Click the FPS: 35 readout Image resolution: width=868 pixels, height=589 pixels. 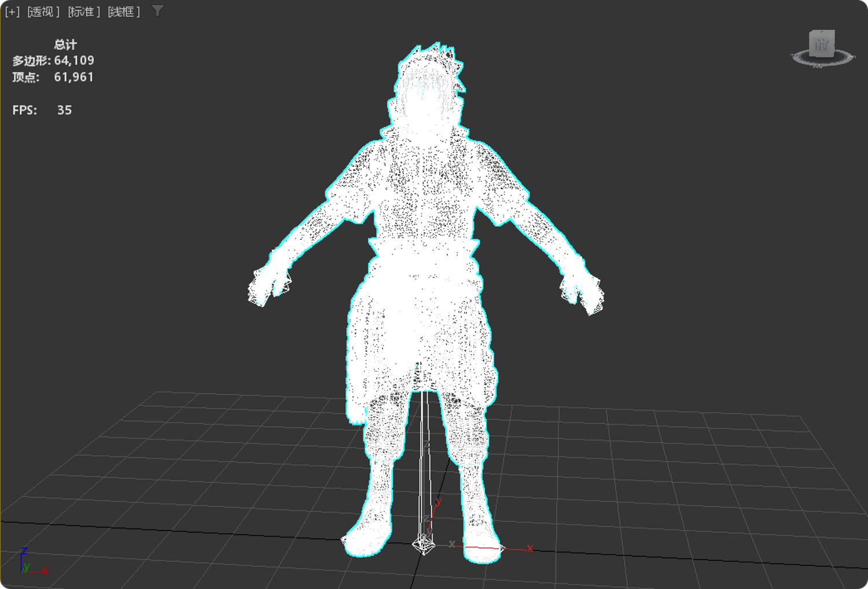pyautogui.click(x=42, y=110)
